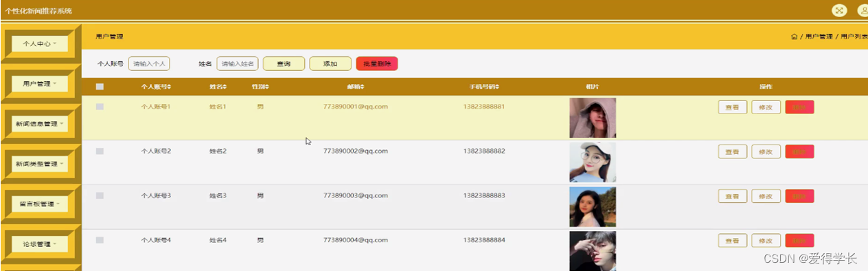Screen dimensions: 868x271
Task: Open the photo thumbnail of 姓名1
Action: point(593,118)
